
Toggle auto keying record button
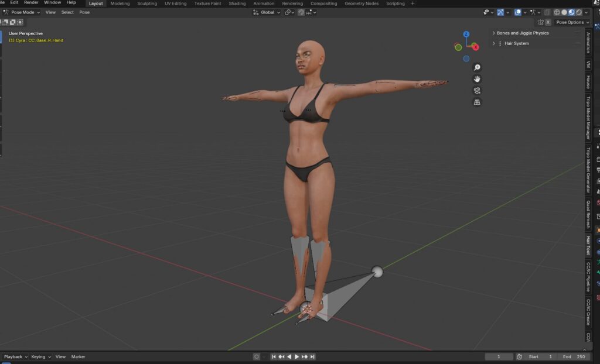coord(257,357)
